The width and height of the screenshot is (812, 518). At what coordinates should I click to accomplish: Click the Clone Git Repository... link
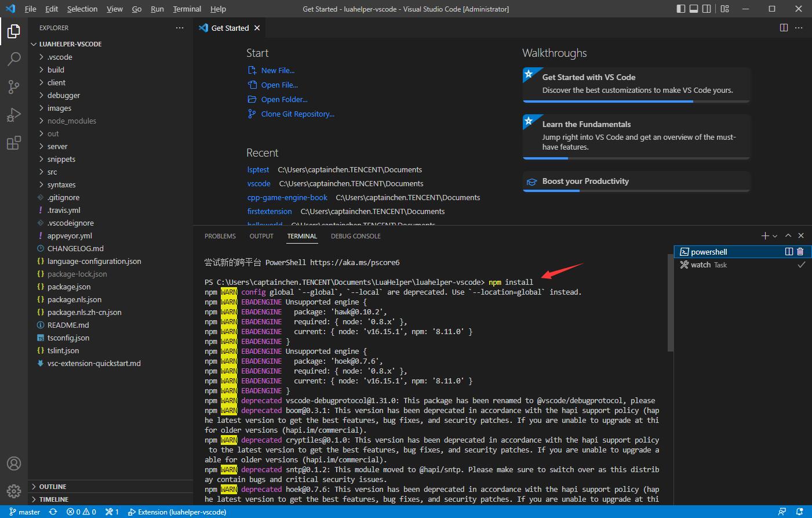[297, 114]
